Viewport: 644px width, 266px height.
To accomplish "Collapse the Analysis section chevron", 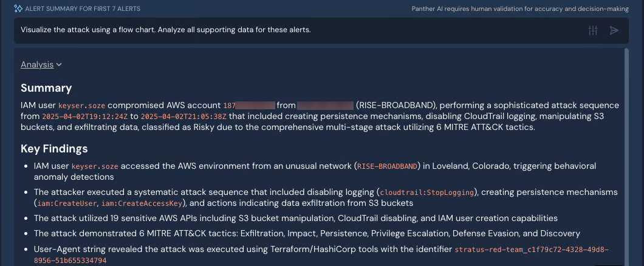I will (x=60, y=65).
